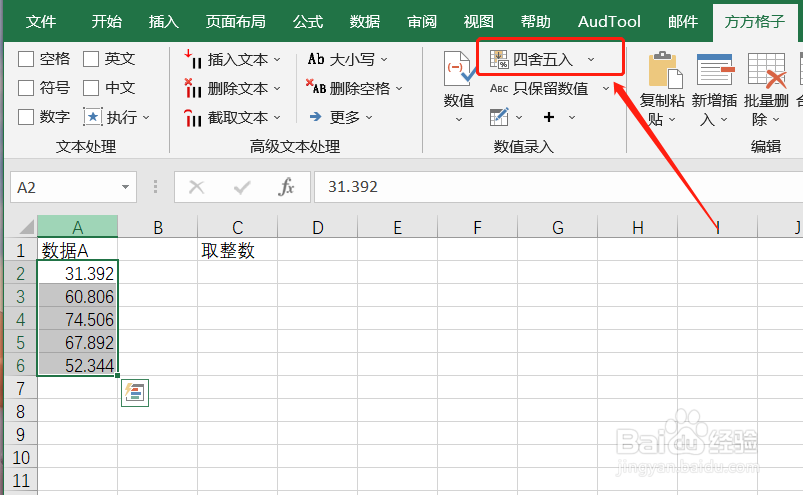Click cell A1 containing 数据A

(x=78, y=250)
